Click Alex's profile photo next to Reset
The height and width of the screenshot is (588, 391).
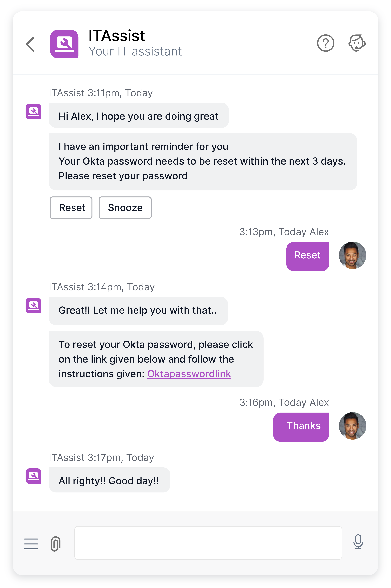[x=353, y=255]
